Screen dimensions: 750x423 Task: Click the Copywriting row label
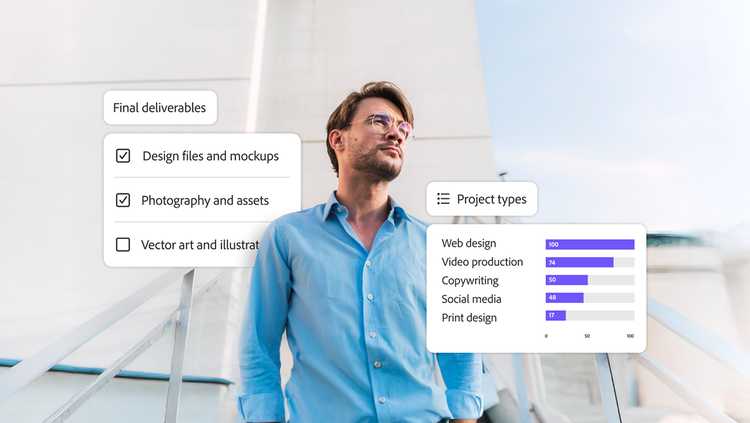pyautogui.click(x=470, y=281)
